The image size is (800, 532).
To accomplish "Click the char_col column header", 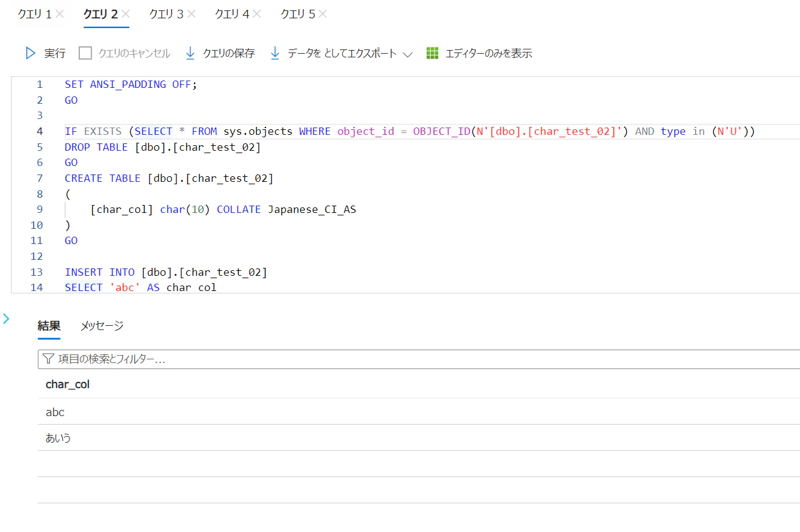I will point(68,384).
